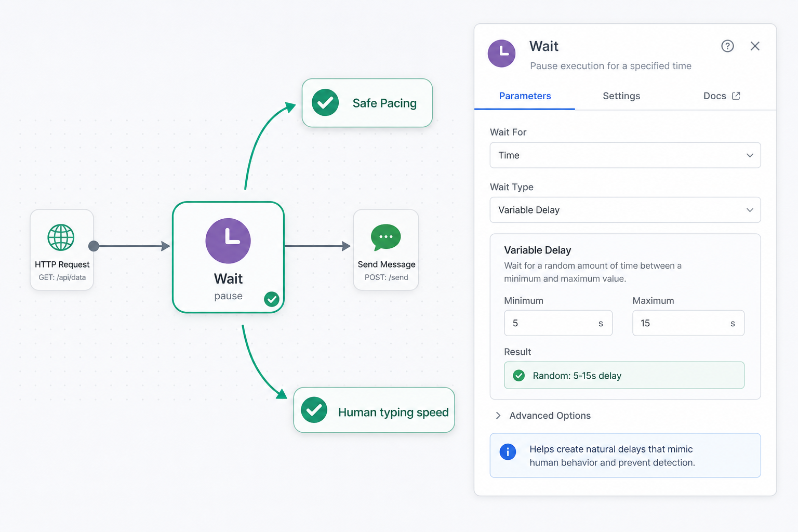The width and height of the screenshot is (798, 532).
Task: Click the Wait Type label
Action: pos(512,187)
